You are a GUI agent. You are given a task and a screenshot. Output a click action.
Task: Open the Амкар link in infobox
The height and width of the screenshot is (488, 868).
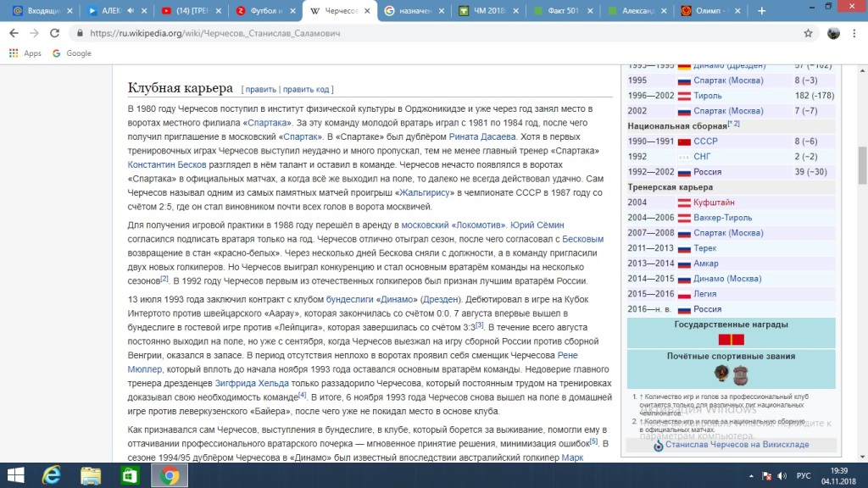tap(706, 263)
